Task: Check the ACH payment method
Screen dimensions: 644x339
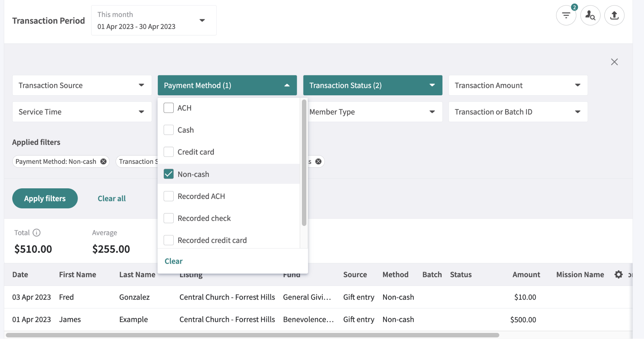Action: [x=168, y=108]
